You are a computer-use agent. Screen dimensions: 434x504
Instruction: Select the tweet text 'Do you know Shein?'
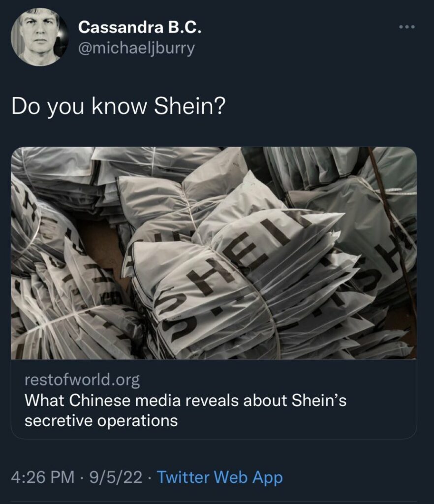[119, 106]
